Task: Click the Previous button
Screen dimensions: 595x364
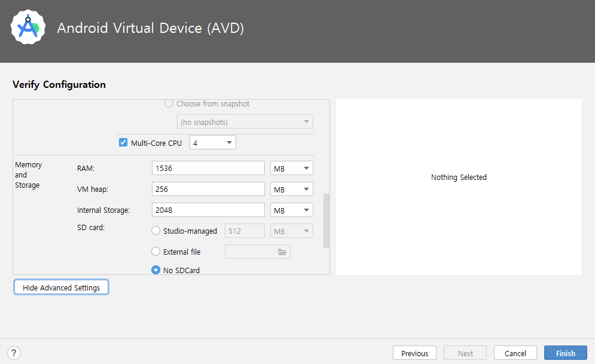Action: coord(414,353)
